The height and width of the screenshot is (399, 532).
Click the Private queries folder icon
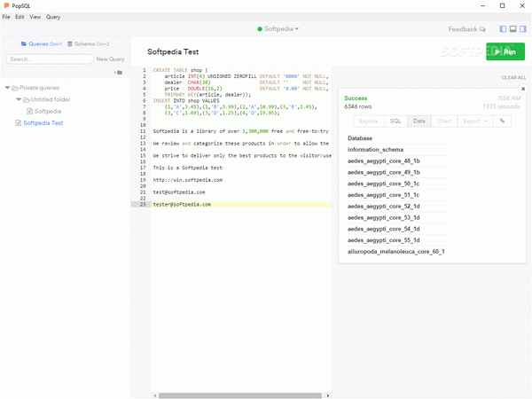[x=15, y=88]
